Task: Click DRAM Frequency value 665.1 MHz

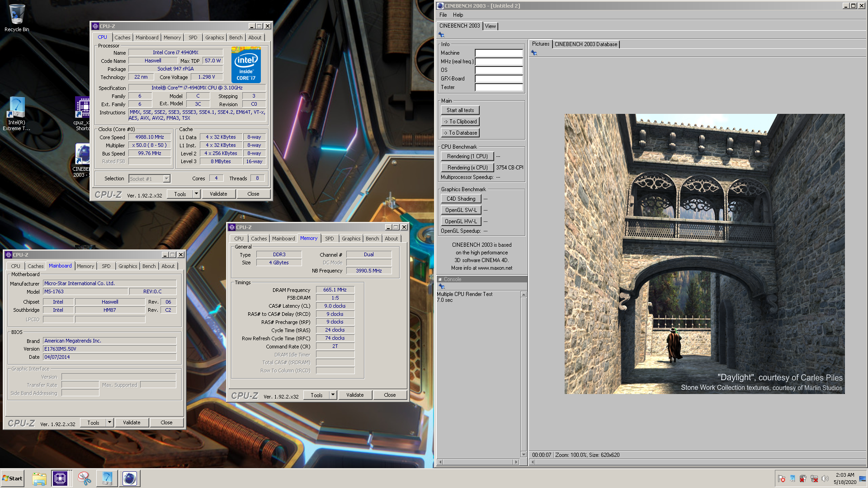Action: point(335,290)
